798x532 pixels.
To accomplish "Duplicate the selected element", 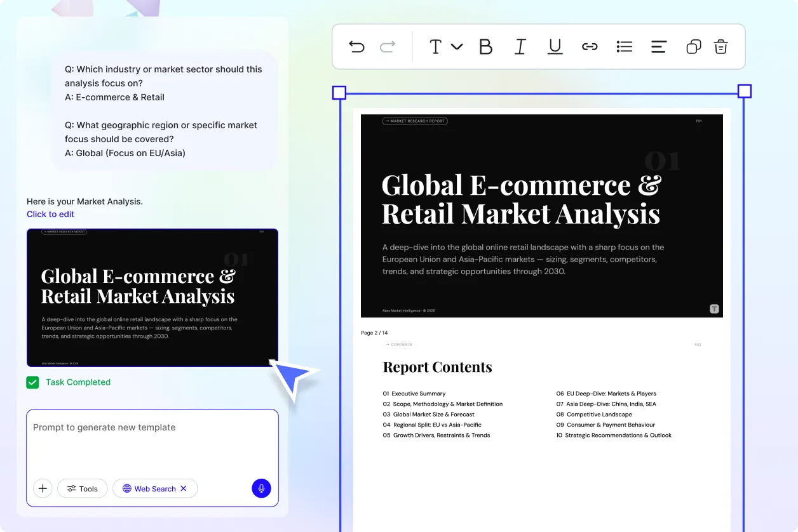I will coord(694,47).
